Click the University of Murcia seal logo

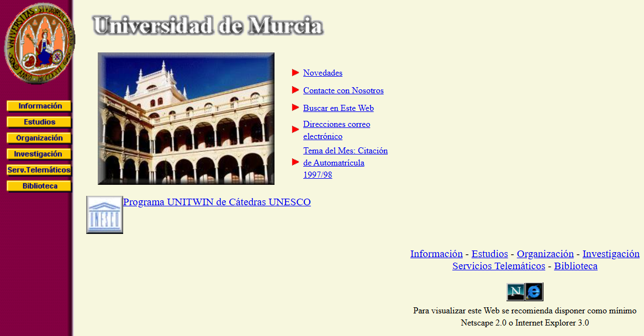click(x=39, y=44)
